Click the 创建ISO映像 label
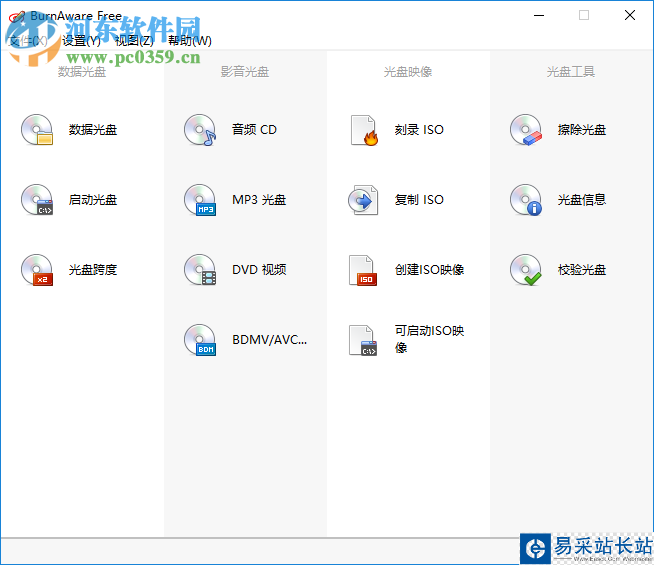The height and width of the screenshot is (565, 654). pos(430,270)
